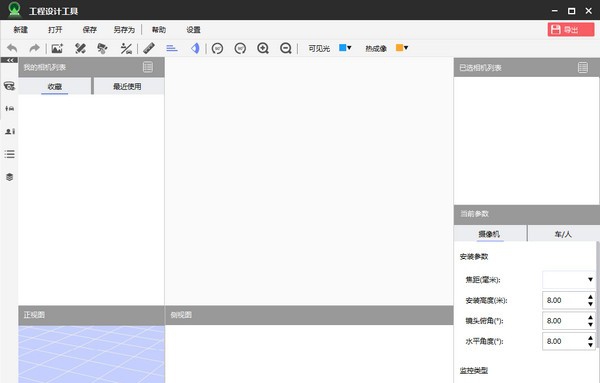The image size is (600, 383).
Task: Click the blue align lines icon
Action: 172,48
